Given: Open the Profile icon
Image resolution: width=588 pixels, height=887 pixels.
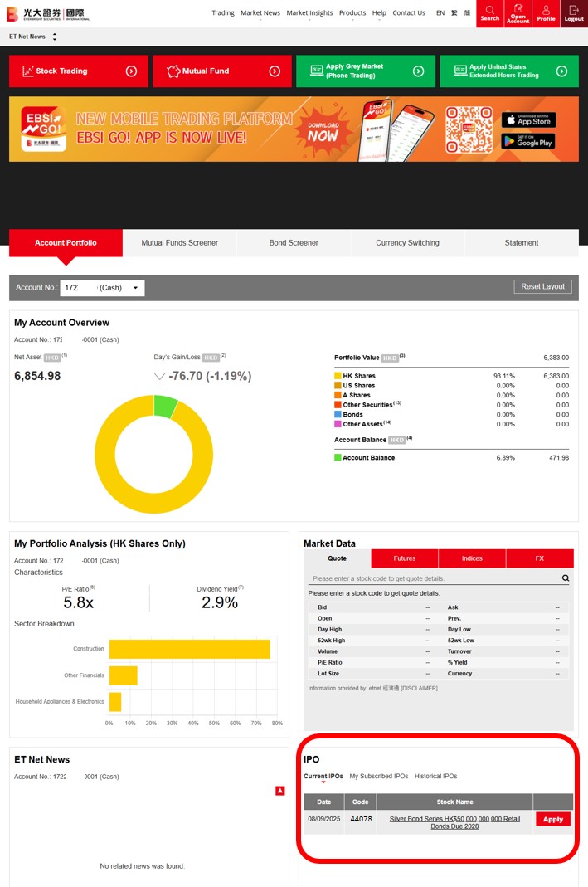Looking at the screenshot, I should click(x=546, y=13).
